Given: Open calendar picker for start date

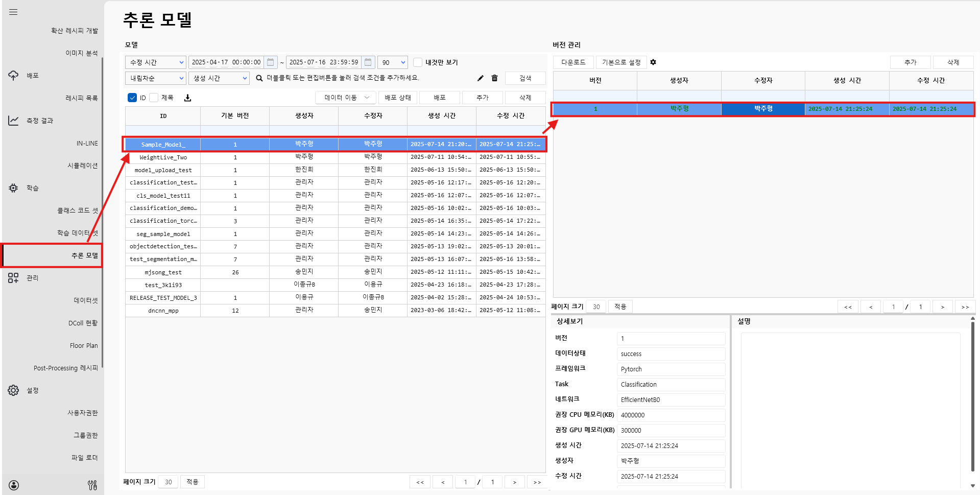Looking at the screenshot, I should [x=271, y=62].
